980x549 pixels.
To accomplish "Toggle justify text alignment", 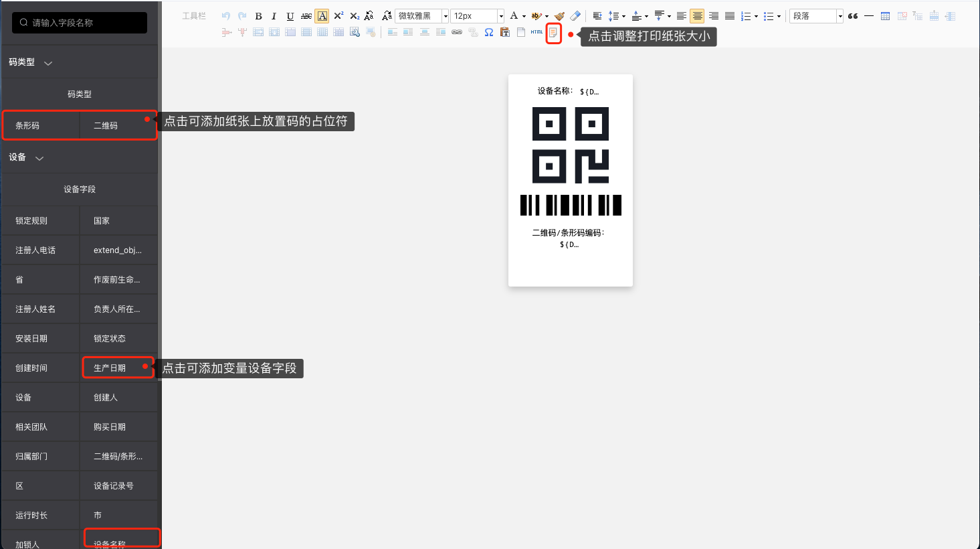I will 730,16.
